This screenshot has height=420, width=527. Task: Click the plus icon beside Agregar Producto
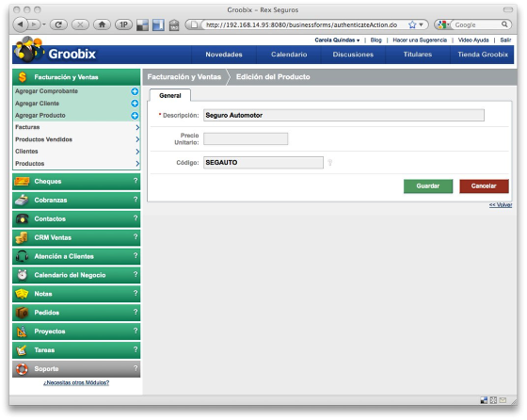(x=135, y=115)
